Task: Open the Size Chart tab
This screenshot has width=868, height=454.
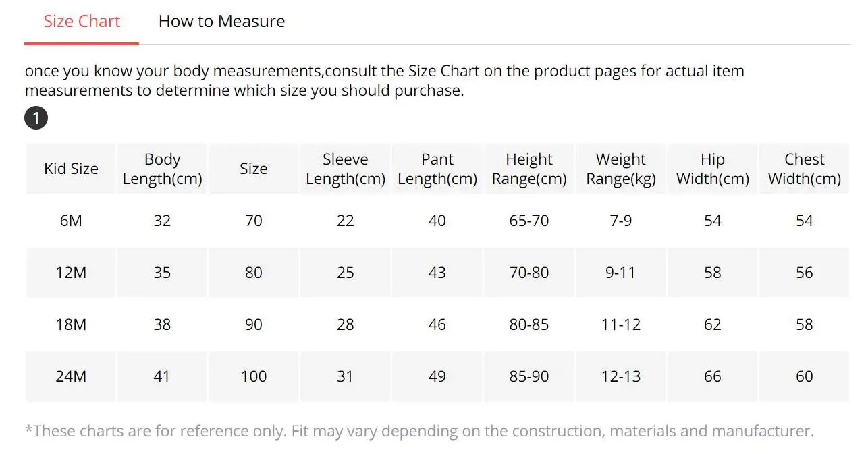Action: 82,22
